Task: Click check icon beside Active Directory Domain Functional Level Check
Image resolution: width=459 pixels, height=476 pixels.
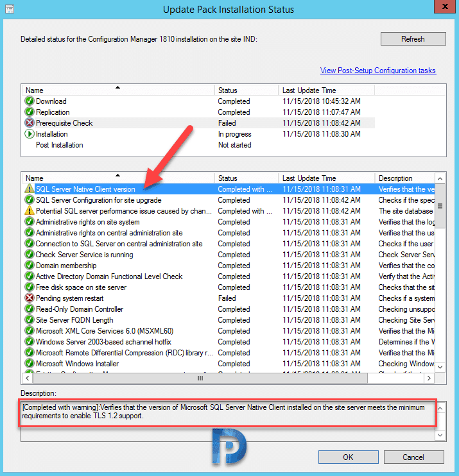Action: tap(29, 276)
